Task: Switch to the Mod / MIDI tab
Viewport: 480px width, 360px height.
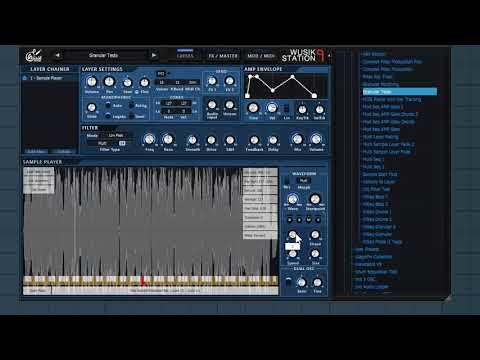Action: click(261, 56)
